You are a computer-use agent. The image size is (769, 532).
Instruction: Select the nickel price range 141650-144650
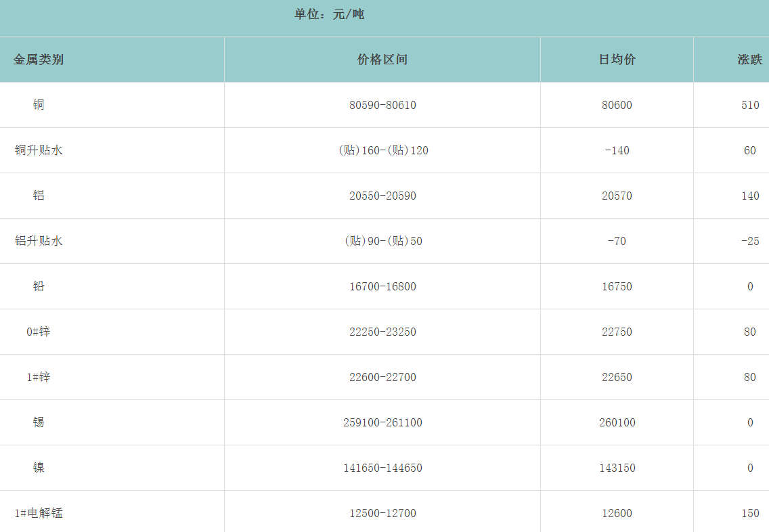tap(382, 468)
